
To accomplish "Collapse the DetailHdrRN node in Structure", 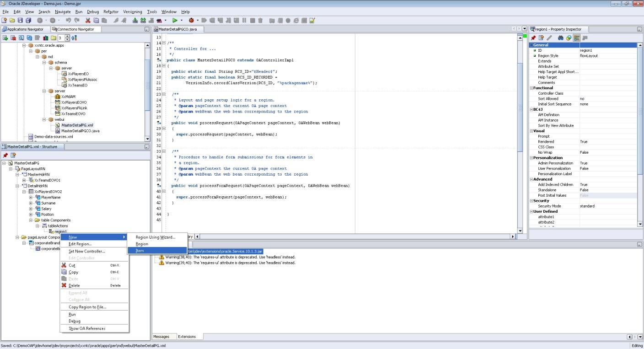I will click(x=17, y=186).
